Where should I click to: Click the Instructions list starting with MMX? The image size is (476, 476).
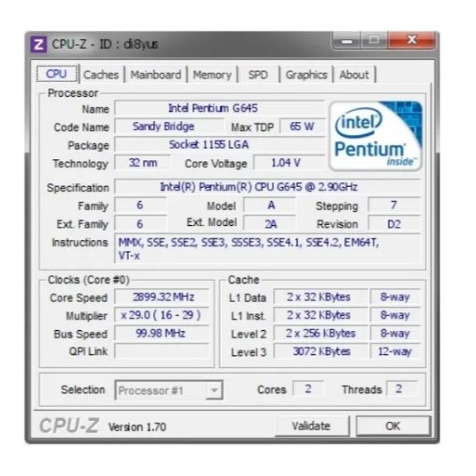[x=268, y=248]
